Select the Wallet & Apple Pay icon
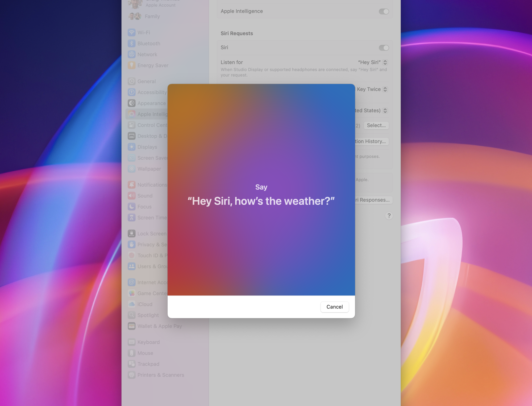 pos(132,326)
